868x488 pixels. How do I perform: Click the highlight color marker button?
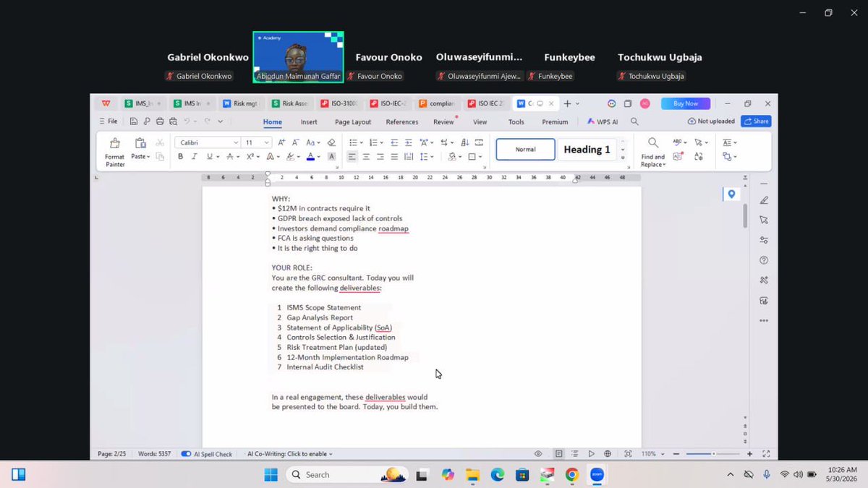[290, 156]
